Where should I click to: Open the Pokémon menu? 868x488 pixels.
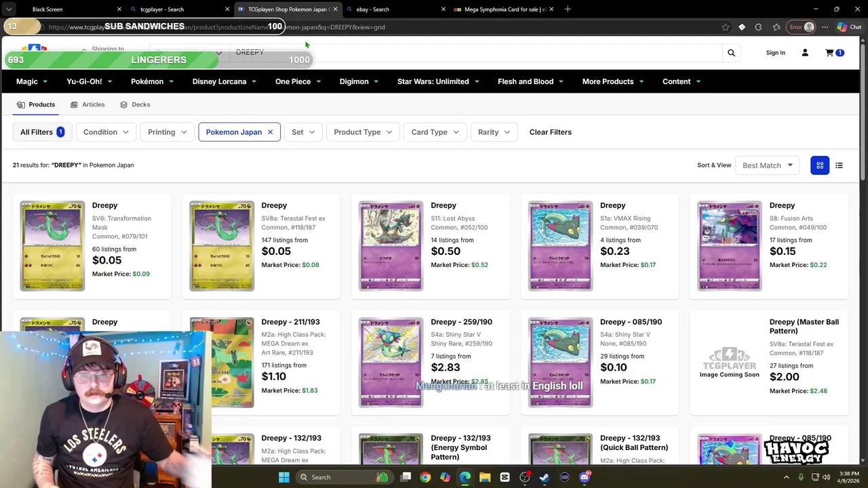[152, 81]
